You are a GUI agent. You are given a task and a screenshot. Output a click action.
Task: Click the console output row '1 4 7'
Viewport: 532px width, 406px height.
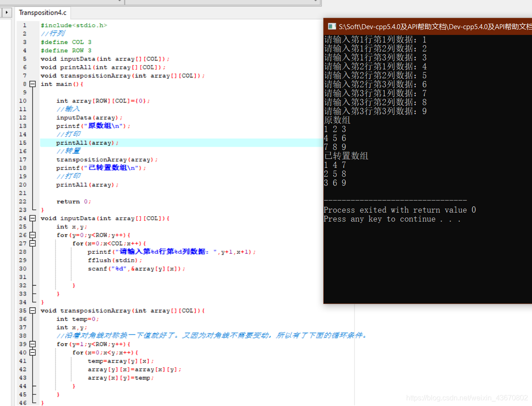point(335,165)
